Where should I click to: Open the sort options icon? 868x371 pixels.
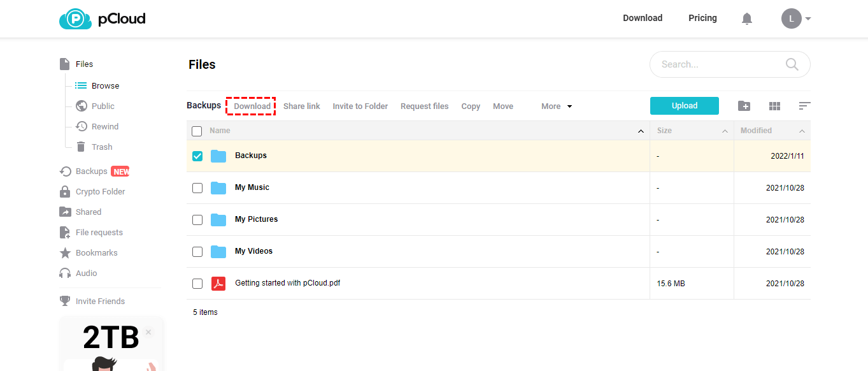pyautogui.click(x=804, y=106)
